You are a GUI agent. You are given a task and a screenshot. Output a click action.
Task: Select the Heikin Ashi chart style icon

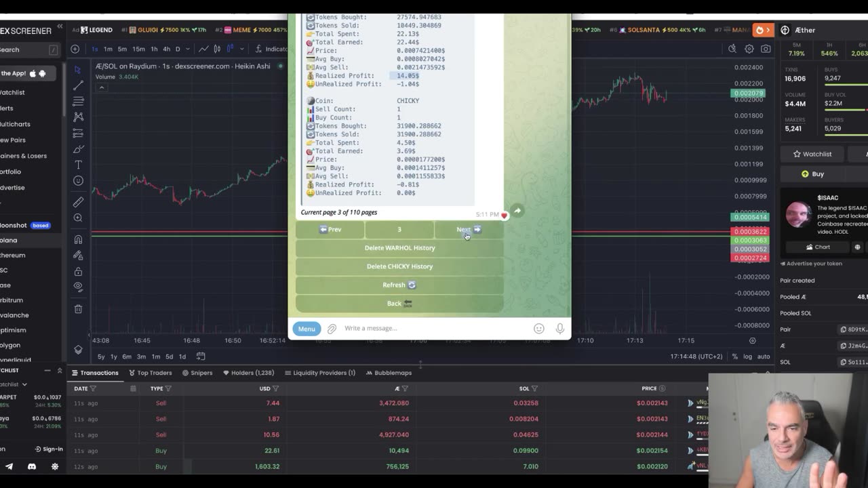pyautogui.click(x=230, y=49)
